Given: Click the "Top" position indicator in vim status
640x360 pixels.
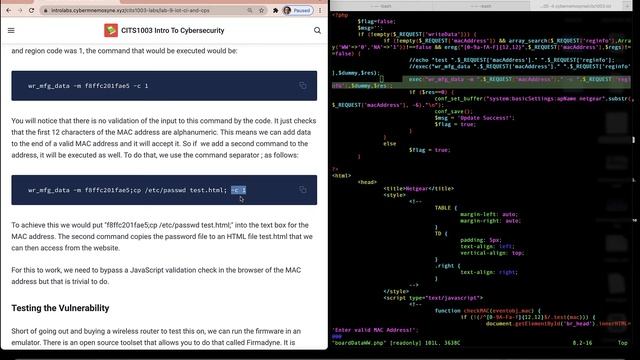Looking at the screenshot, I should click(x=622, y=343).
